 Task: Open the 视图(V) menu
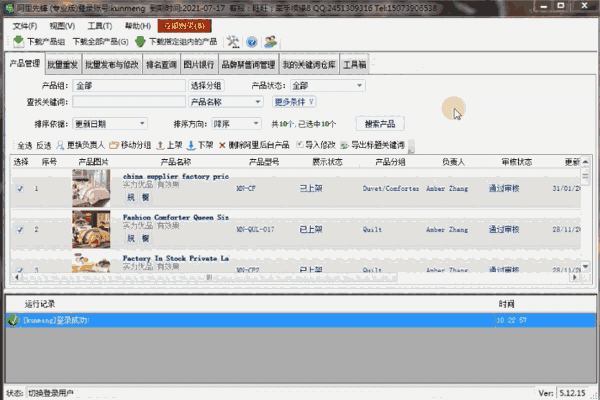point(62,26)
